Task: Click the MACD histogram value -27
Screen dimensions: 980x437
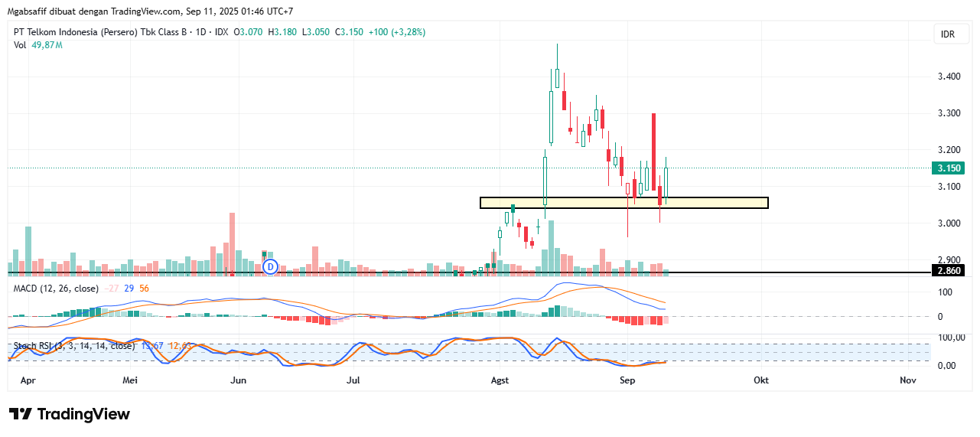Action: click(x=112, y=288)
